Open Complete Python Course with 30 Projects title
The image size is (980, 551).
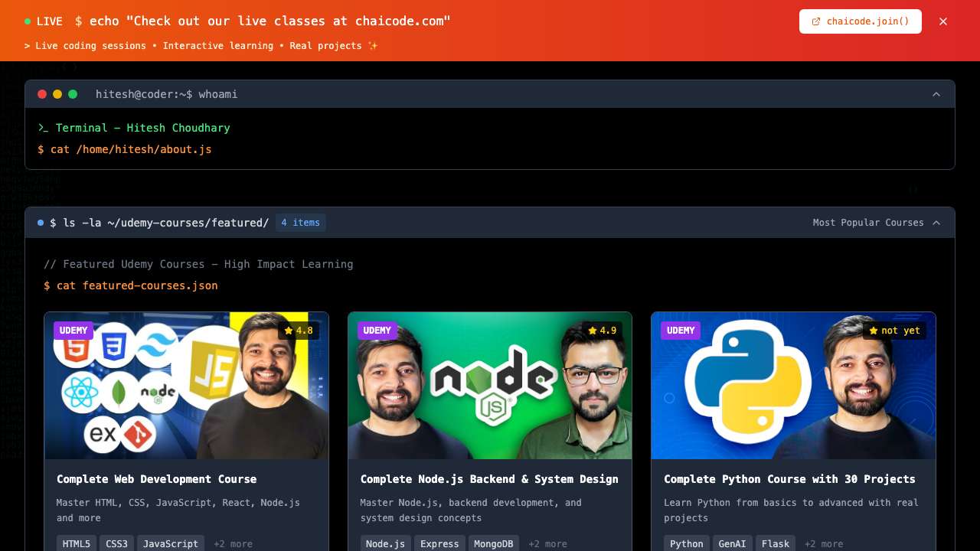[789, 479]
